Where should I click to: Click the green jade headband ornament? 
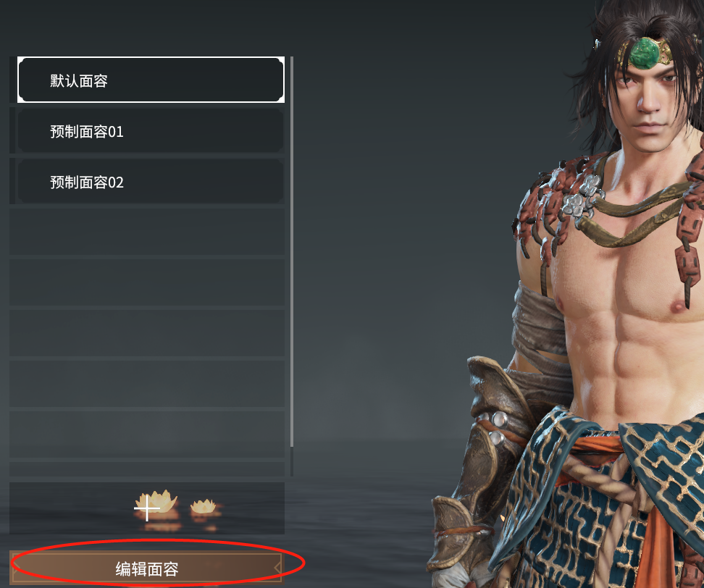coord(645,53)
